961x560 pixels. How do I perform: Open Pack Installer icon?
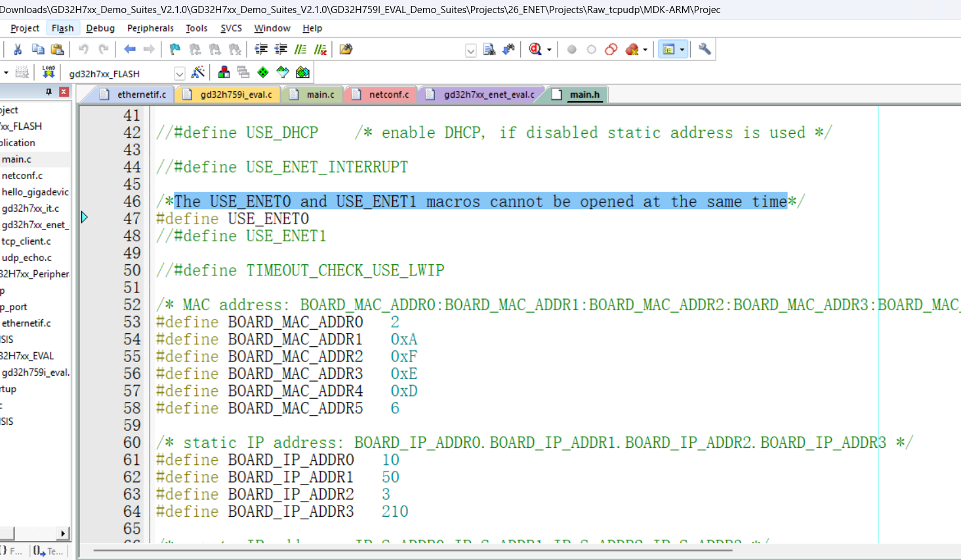302,72
